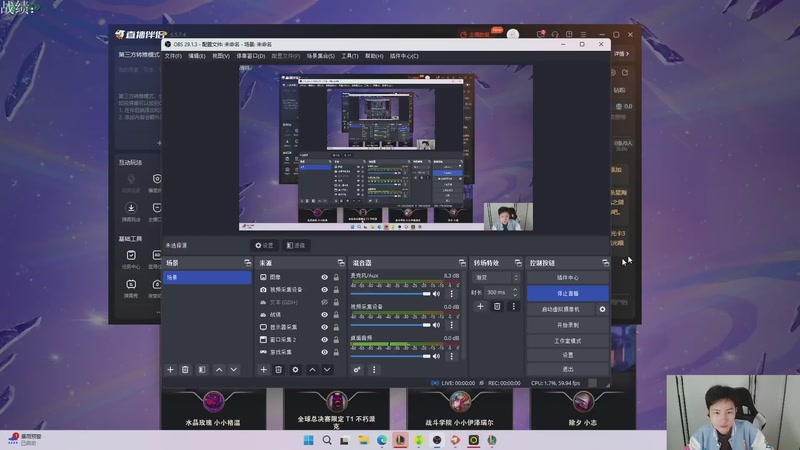Click 开始录制 to start recording

point(567,325)
